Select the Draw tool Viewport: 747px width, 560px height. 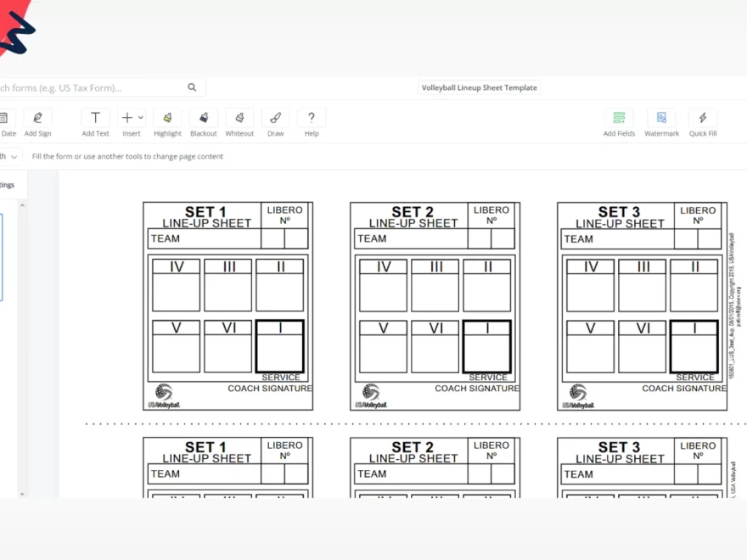click(x=275, y=123)
